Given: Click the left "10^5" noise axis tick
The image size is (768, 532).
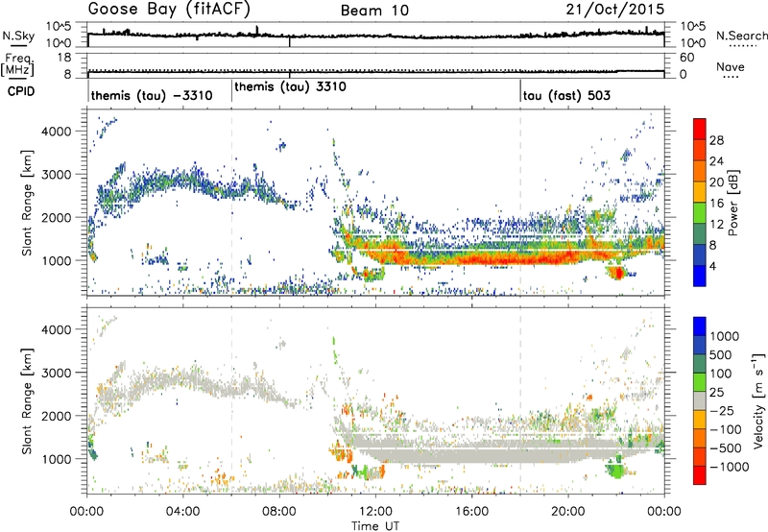Looking at the screenshot, I should pos(59,27).
